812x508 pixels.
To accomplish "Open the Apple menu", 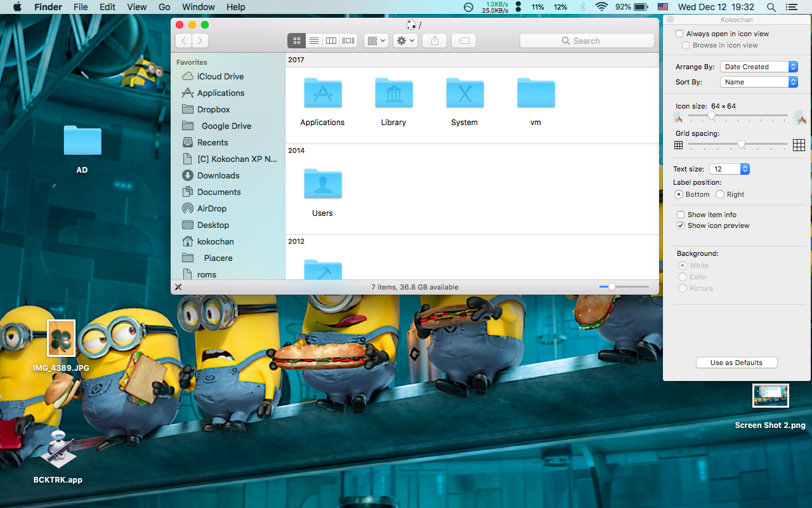I will coord(17,7).
